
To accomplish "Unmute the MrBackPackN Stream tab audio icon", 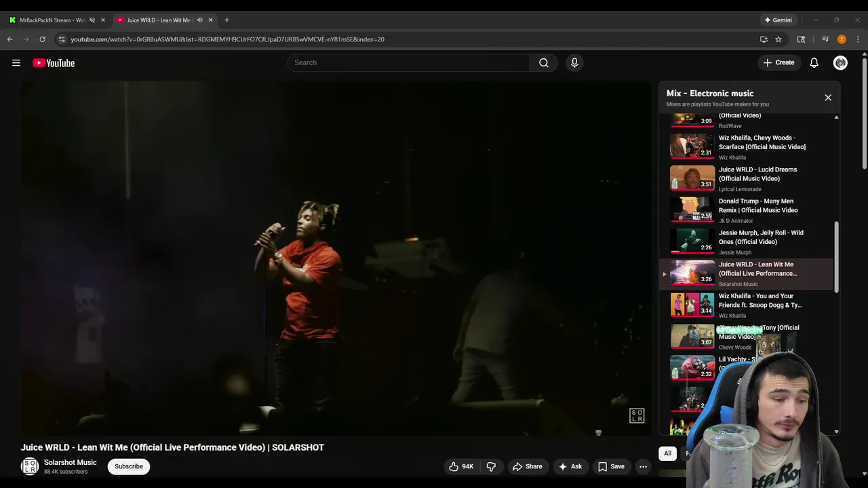I will 92,20.
